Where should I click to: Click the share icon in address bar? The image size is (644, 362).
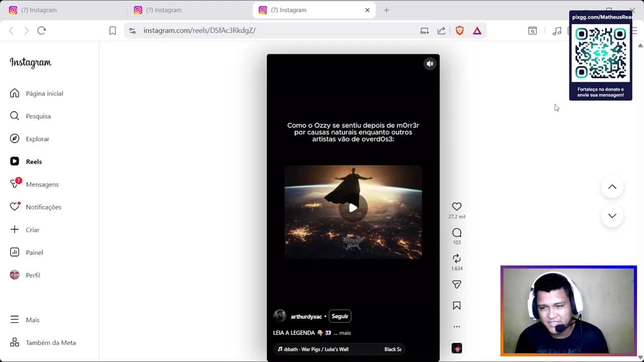pos(441,31)
